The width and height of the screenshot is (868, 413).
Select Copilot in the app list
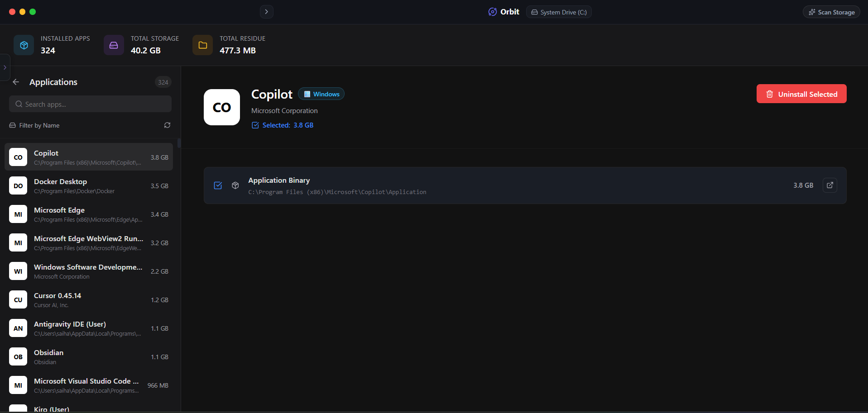tap(89, 157)
